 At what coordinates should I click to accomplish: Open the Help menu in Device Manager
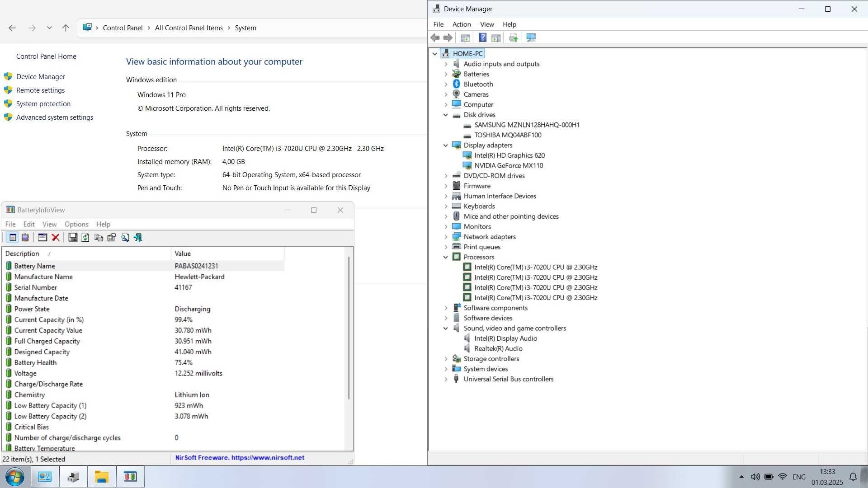pyautogui.click(x=509, y=24)
